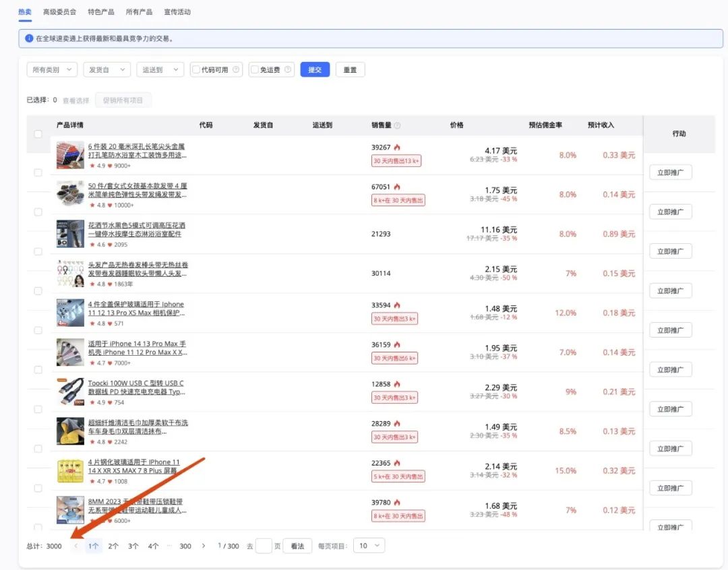Select the checkbox for the 头发产品 curler product
The image size is (728, 570).
38,291
